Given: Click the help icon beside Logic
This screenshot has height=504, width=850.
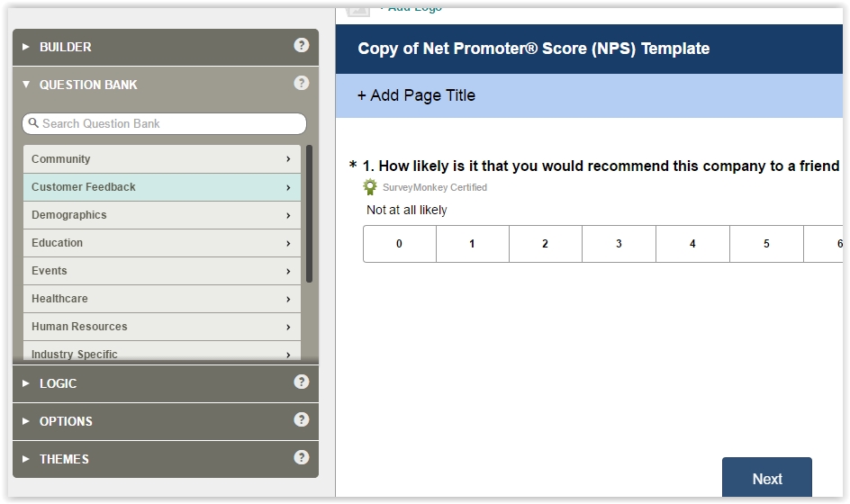Looking at the screenshot, I should pyautogui.click(x=302, y=382).
